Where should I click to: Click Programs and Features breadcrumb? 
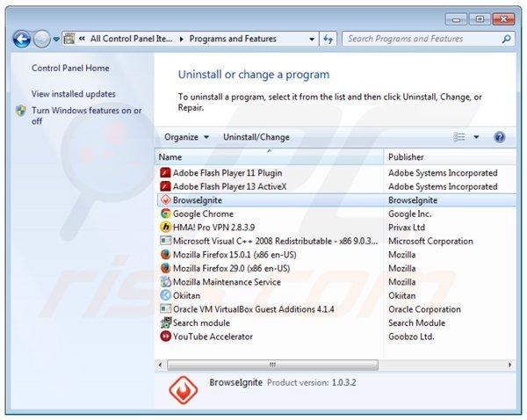pos(233,39)
